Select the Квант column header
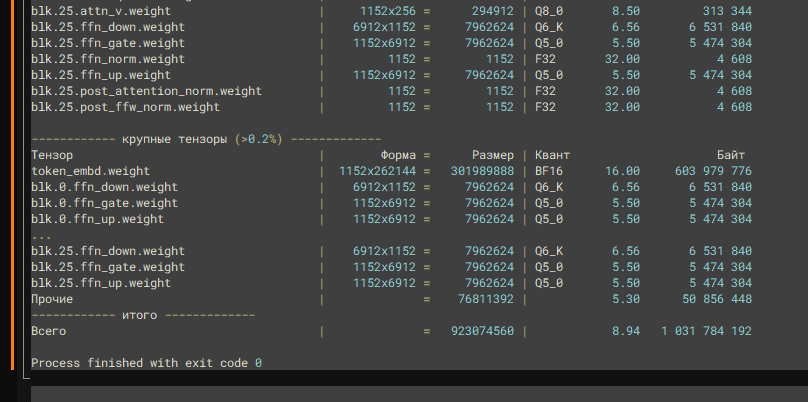Viewport: 808px width, 402px height. [x=552, y=155]
